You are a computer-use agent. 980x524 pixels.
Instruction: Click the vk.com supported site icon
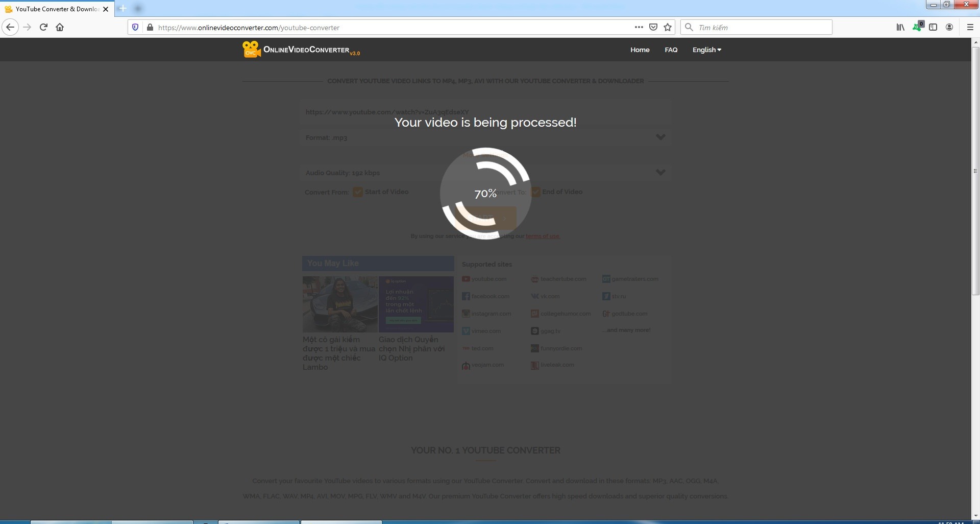point(534,296)
